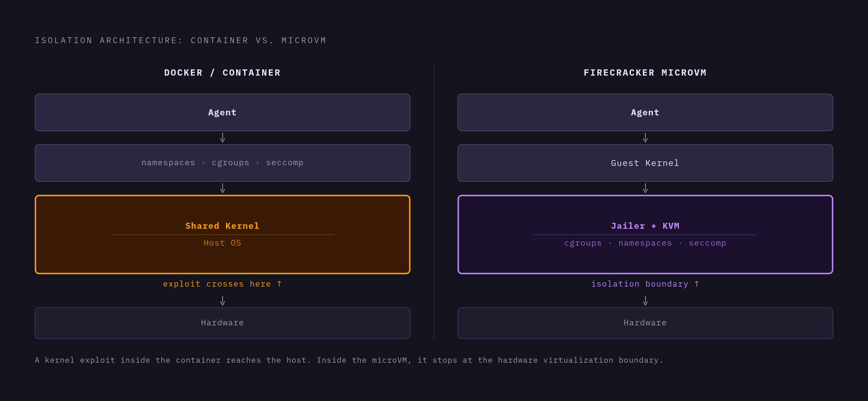Screen dimensions: 868x401
Task: Click the 'Jailer + KVM' label in the purple box
Action: coord(645,226)
